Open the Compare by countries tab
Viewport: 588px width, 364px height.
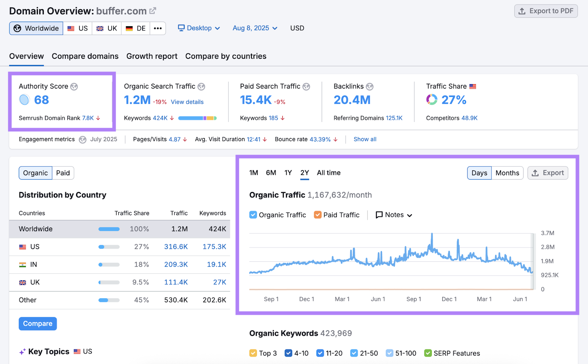[226, 56]
